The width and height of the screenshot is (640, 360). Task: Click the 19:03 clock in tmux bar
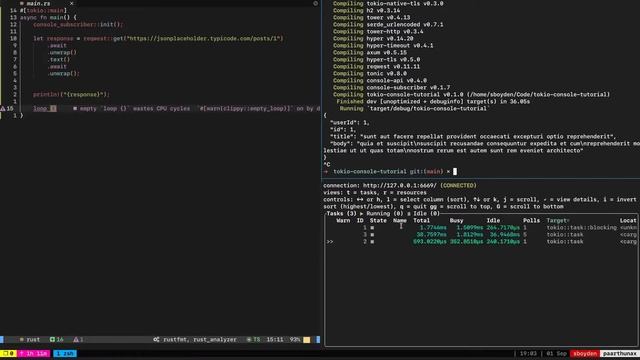tap(528, 353)
